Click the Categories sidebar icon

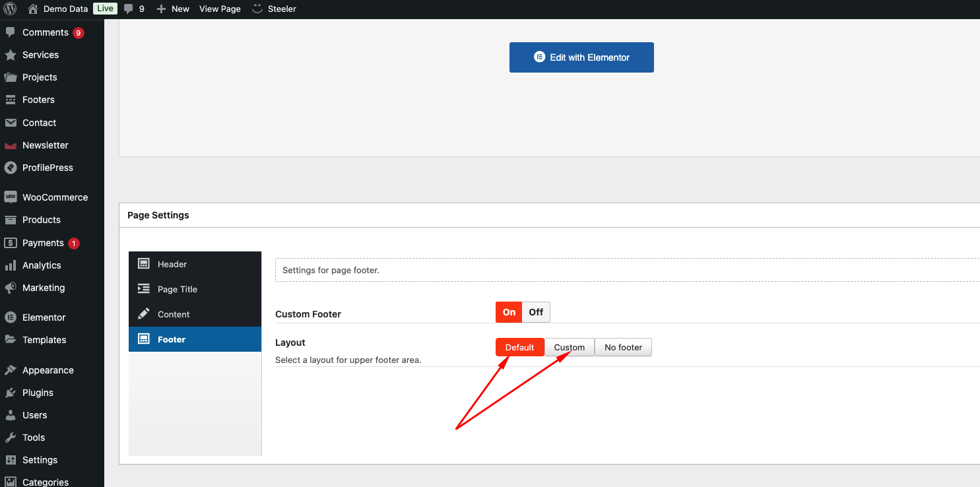tap(11, 482)
